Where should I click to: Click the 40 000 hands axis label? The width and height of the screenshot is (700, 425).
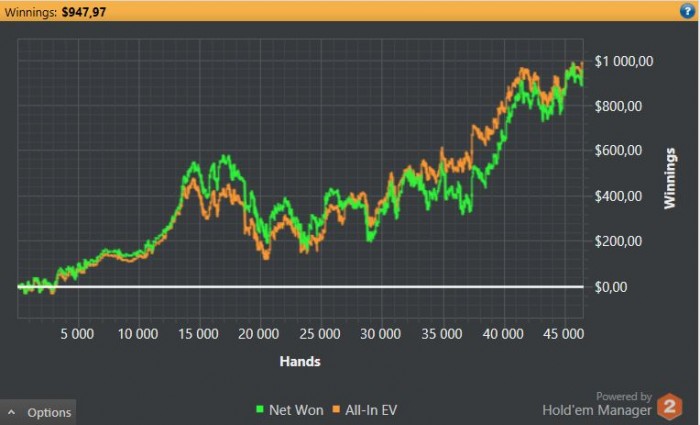pos(503,334)
